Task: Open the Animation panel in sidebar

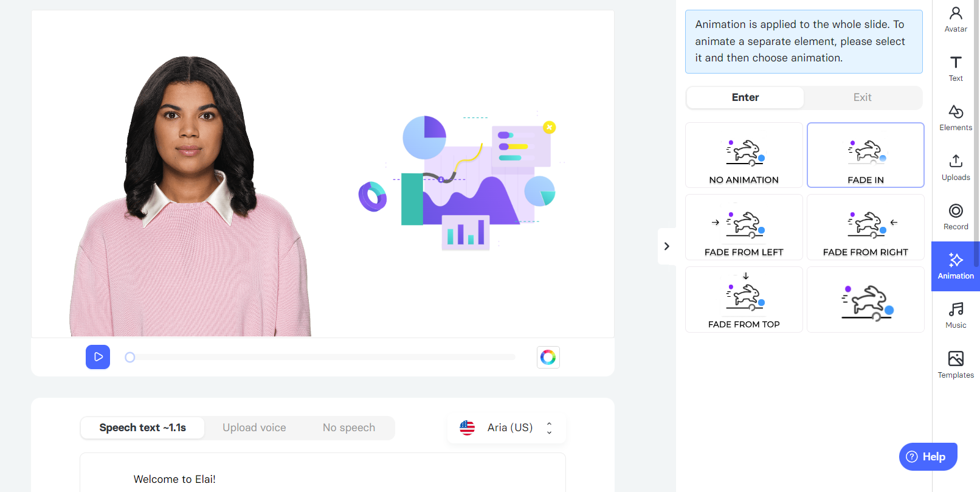Action: point(956,266)
